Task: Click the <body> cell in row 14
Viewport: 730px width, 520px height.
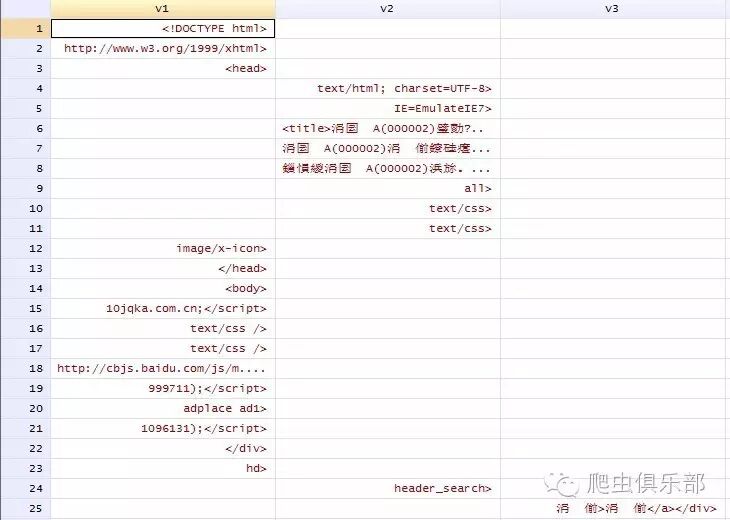Action: pos(162,288)
